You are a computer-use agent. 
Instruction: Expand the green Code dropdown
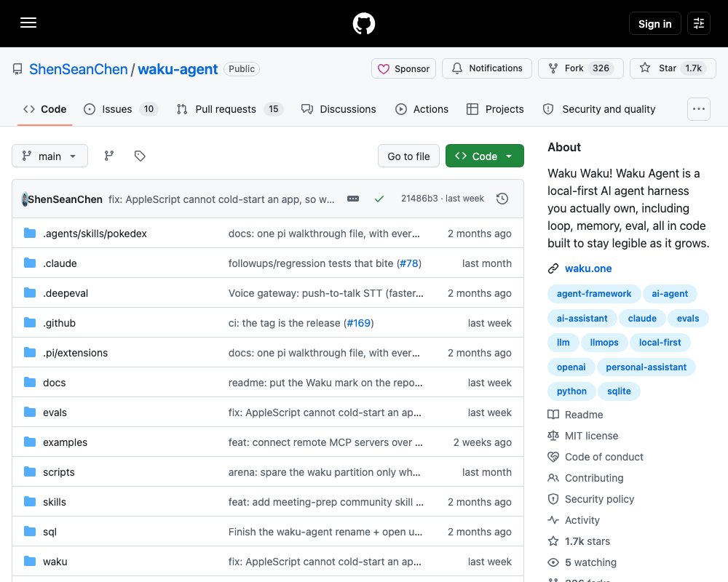coord(484,156)
